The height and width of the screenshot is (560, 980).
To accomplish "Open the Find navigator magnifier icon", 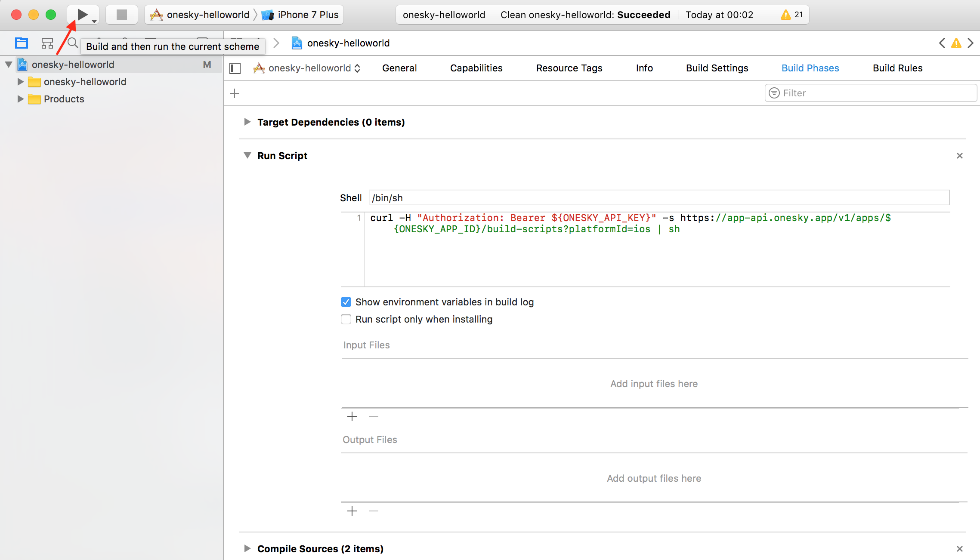I will click(x=73, y=43).
